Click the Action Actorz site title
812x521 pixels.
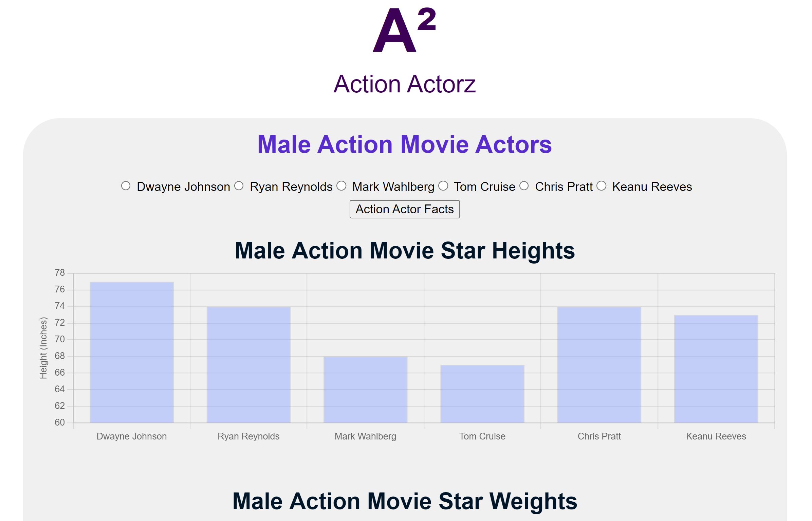coord(405,84)
